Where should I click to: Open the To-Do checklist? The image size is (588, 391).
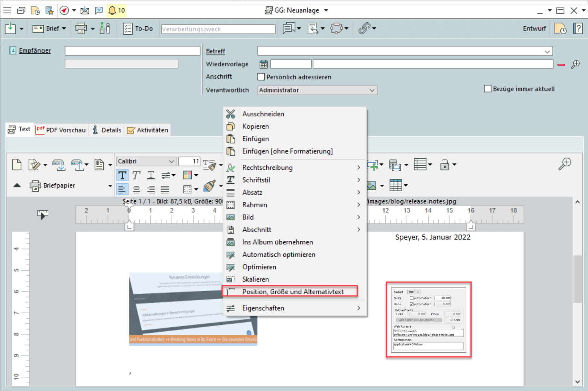point(138,29)
